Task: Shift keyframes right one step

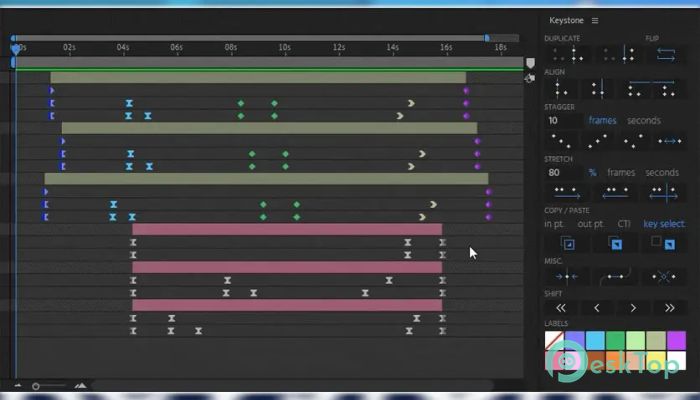Action: pos(633,308)
